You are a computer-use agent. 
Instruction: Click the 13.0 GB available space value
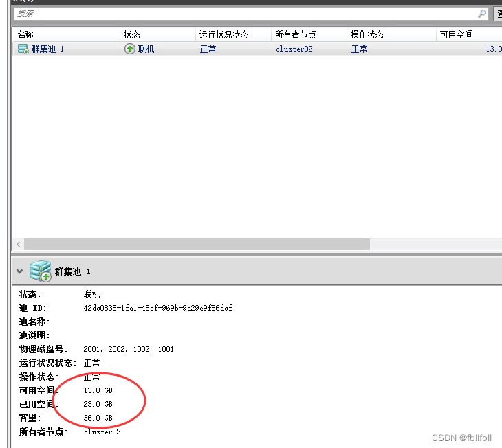(98, 390)
